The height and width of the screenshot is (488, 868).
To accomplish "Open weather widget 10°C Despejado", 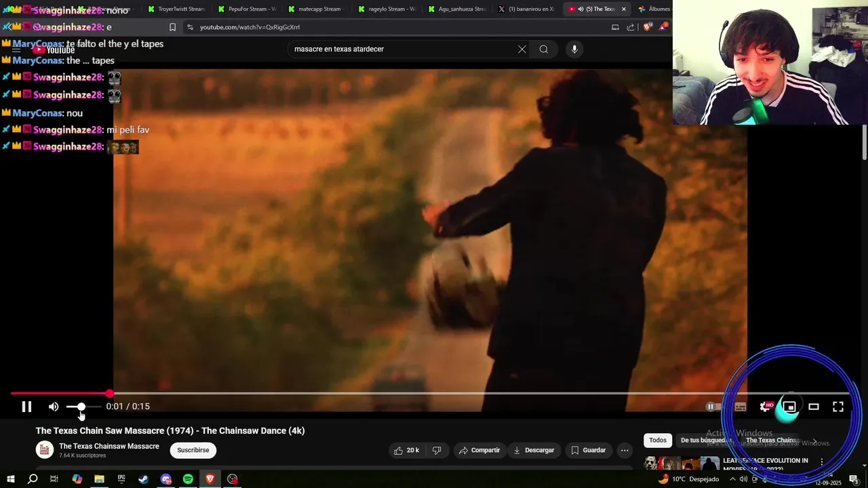I will 688,479.
